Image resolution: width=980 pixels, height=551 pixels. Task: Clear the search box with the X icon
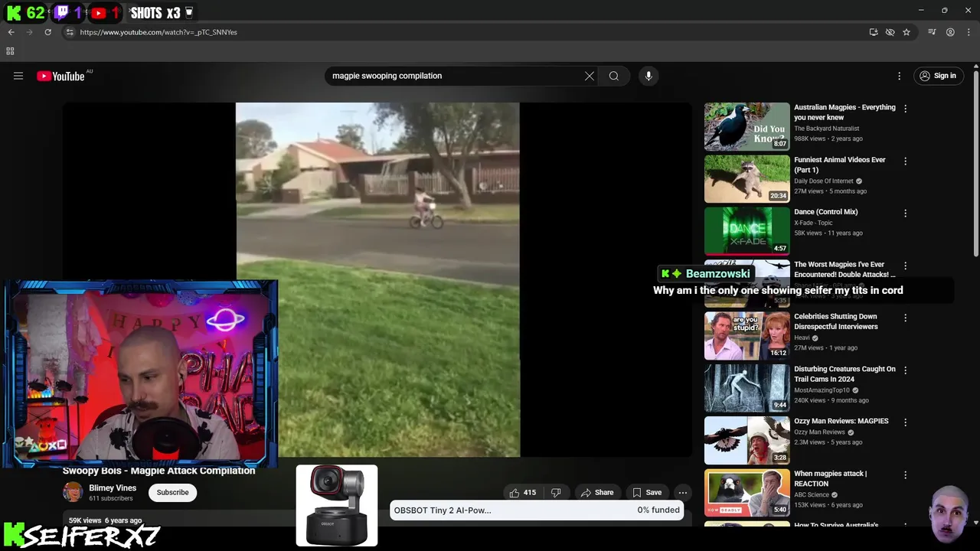(x=590, y=76)
